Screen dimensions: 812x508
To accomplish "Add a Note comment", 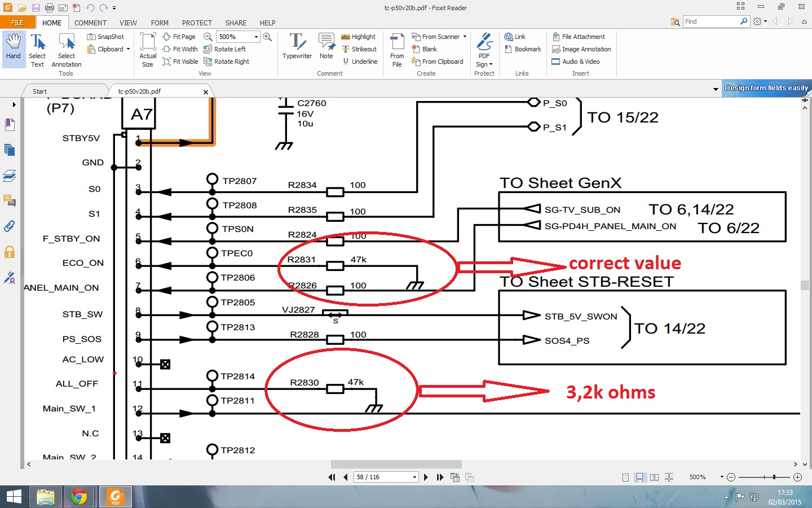I will pos(326,46).
